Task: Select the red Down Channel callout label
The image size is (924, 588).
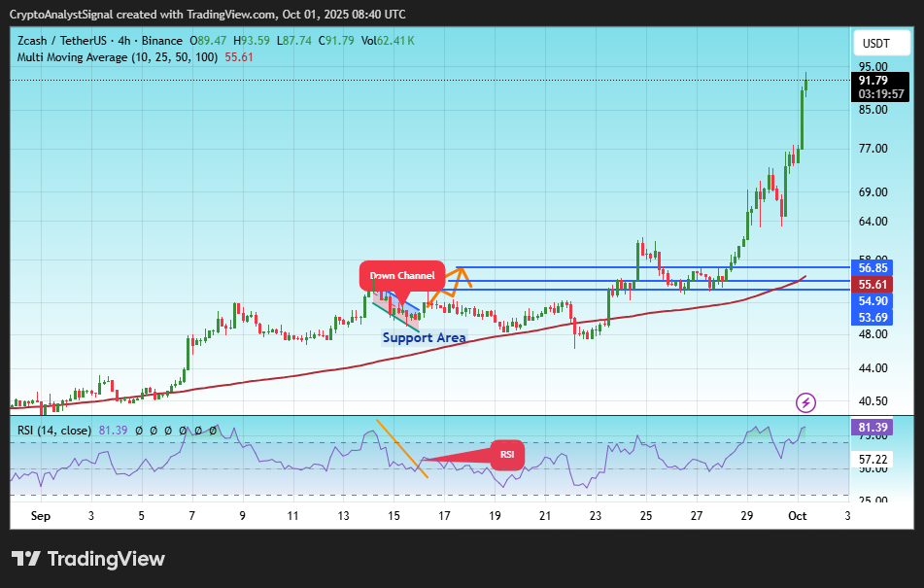Action: pos(402,275)
